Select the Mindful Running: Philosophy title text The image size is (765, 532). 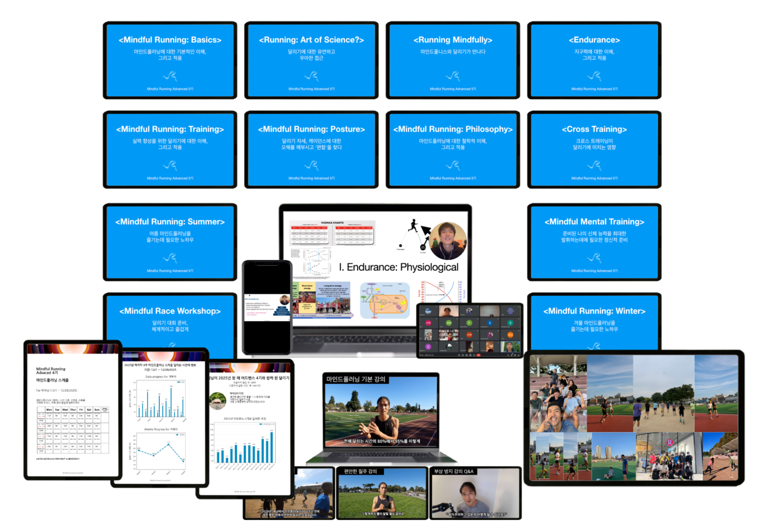[x=453, y=129]
